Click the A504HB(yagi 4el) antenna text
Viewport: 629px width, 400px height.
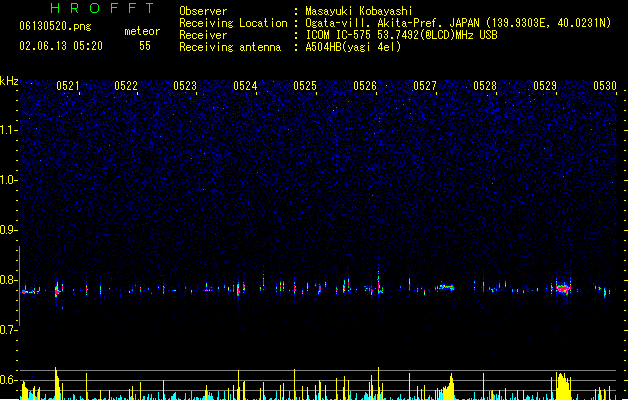353,47
